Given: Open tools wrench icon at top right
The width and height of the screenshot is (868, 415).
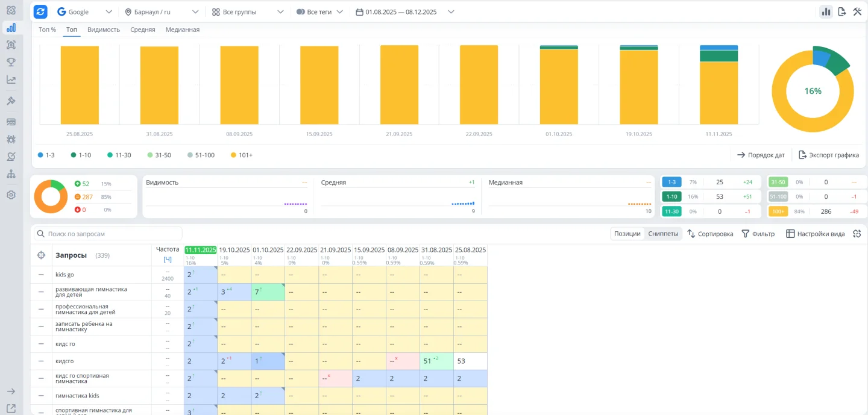Looking at the screenshot, I should click(857, 11).
